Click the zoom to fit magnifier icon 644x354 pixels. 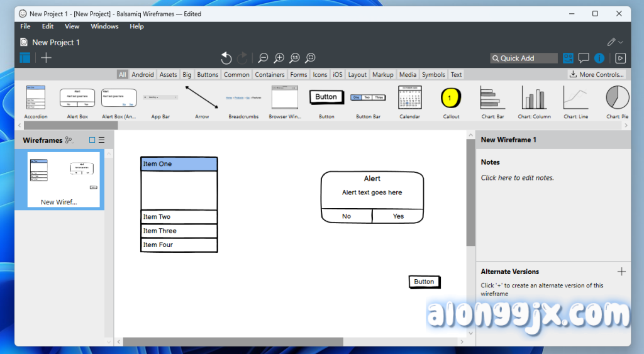[310, 58]
